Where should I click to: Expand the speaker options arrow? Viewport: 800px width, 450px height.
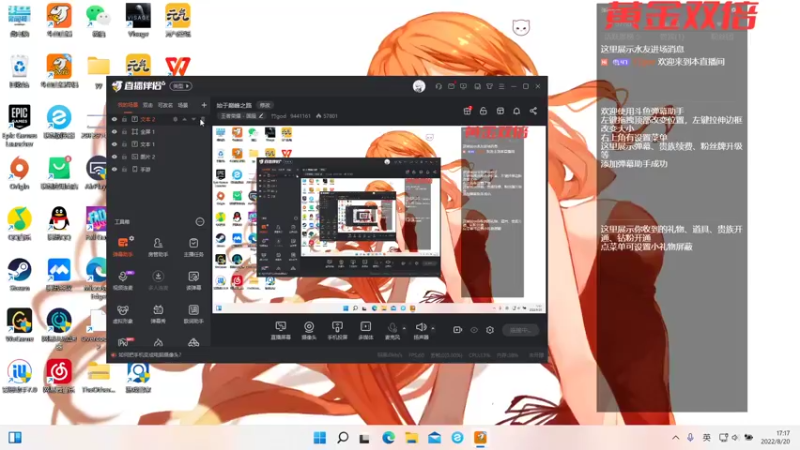pos(433,328)
